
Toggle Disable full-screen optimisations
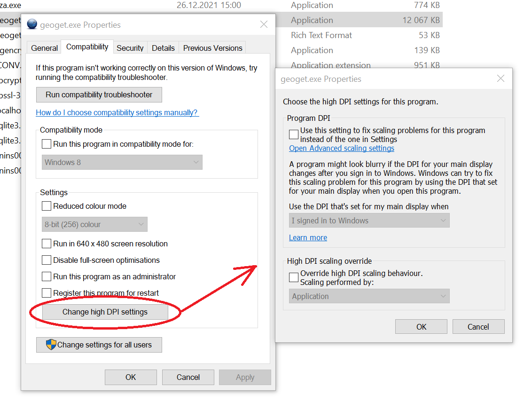(x=47, y=260)
